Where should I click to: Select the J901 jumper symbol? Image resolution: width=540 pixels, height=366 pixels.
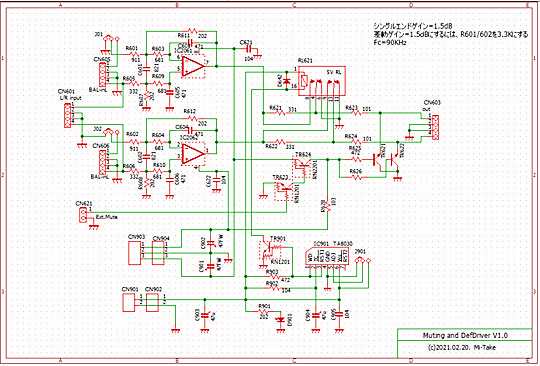[x=362, y=260]
